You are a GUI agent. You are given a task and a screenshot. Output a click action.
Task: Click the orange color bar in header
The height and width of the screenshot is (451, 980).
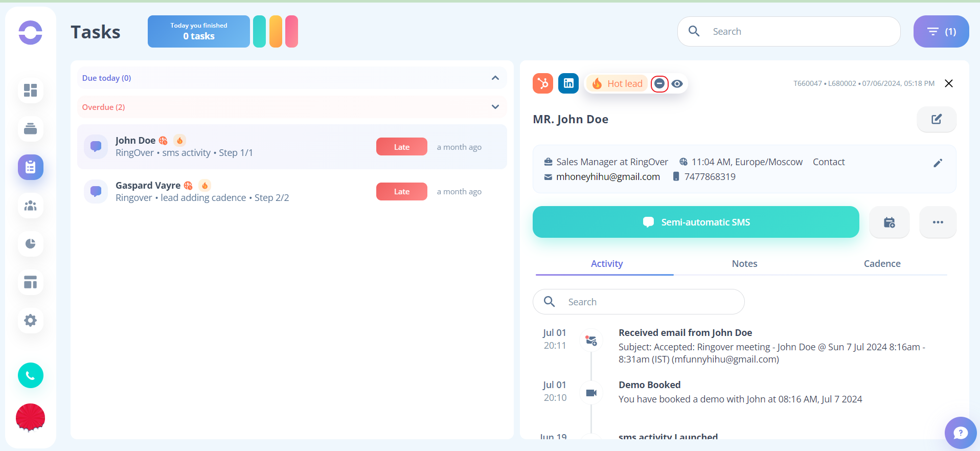(276, 31)
